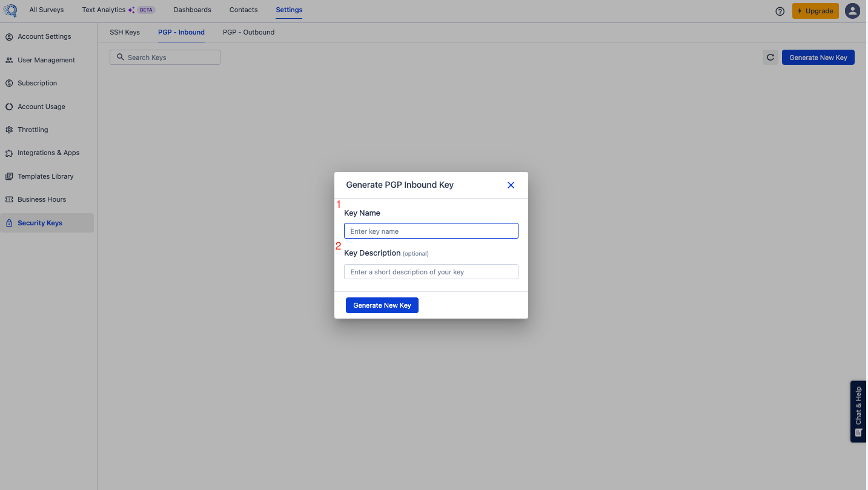Click the refresh keys icon
This screenshot has width=868, height=490.
770,58
